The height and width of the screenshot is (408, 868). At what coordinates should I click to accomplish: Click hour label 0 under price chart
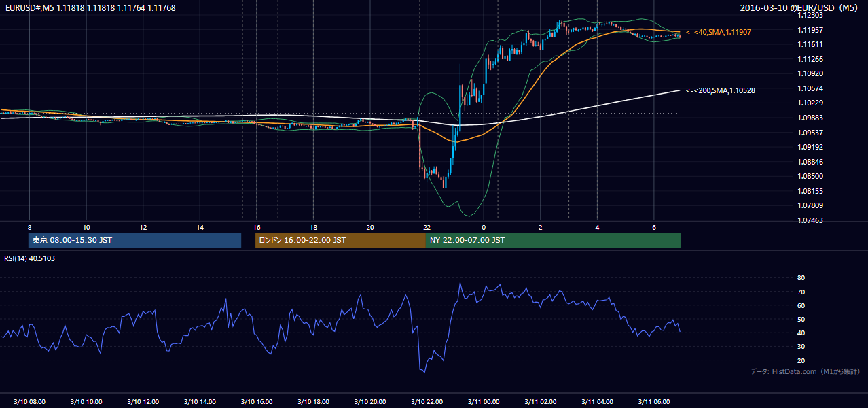point(484,227)
